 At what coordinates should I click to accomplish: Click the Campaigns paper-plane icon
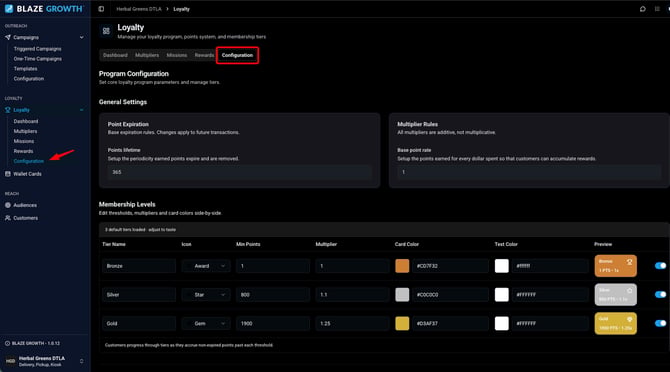8,37
